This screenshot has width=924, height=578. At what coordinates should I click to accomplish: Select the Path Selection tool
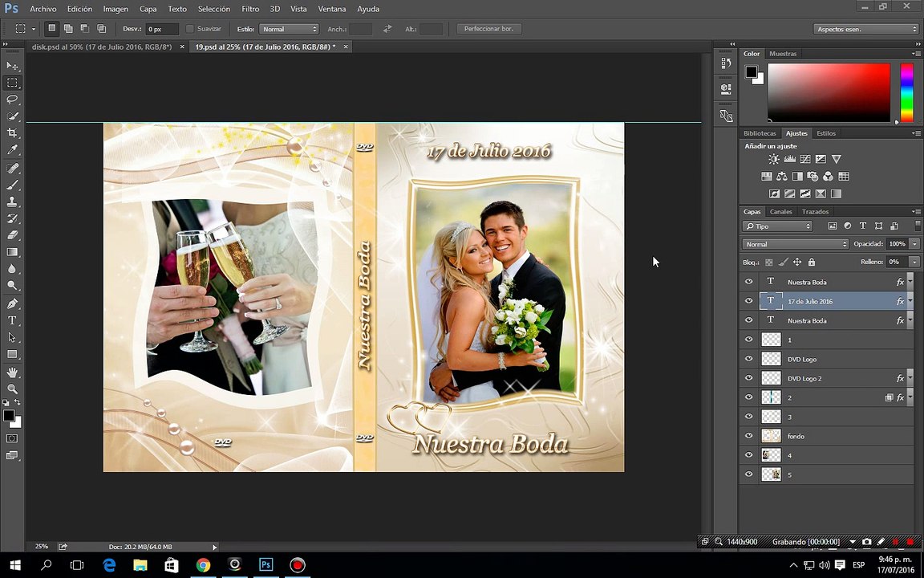[12, 337]
